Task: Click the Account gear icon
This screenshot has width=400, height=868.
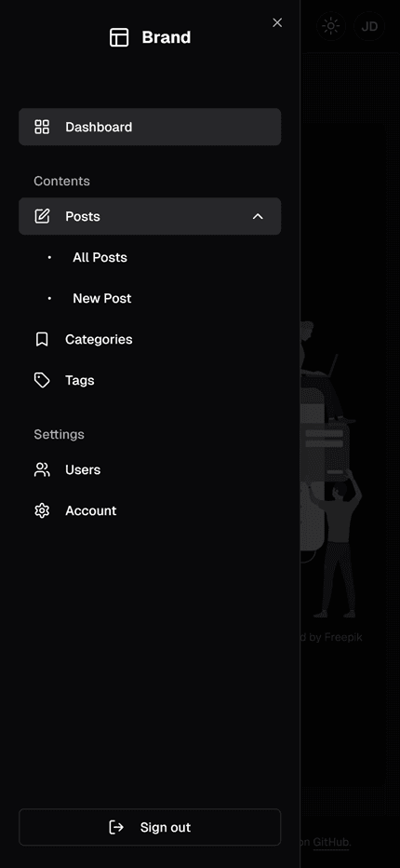Action: point(42,511)
